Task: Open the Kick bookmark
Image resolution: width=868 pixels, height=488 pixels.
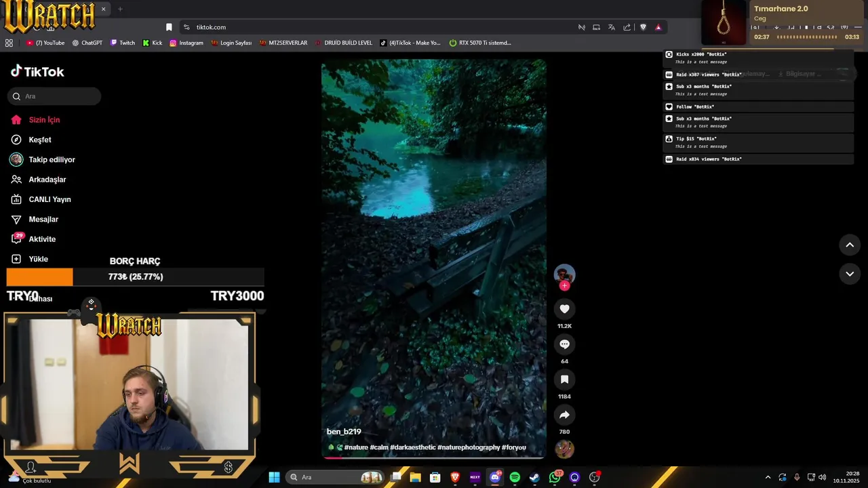Action: coord(152,43)
